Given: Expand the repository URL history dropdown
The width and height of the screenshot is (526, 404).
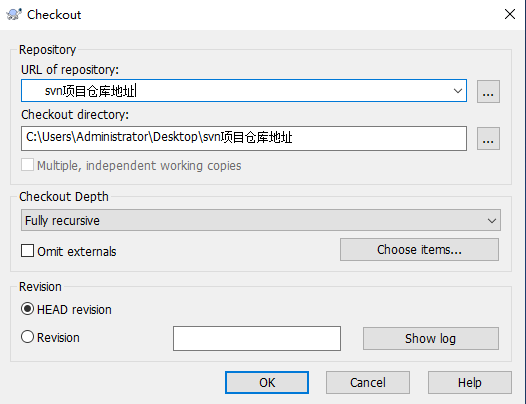Looking at the screenshot, I should tap(458, 91).
